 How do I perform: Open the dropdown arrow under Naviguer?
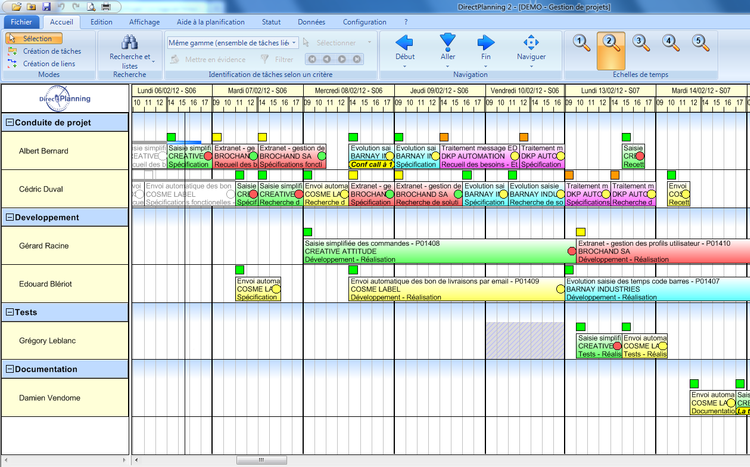point(531,66)
